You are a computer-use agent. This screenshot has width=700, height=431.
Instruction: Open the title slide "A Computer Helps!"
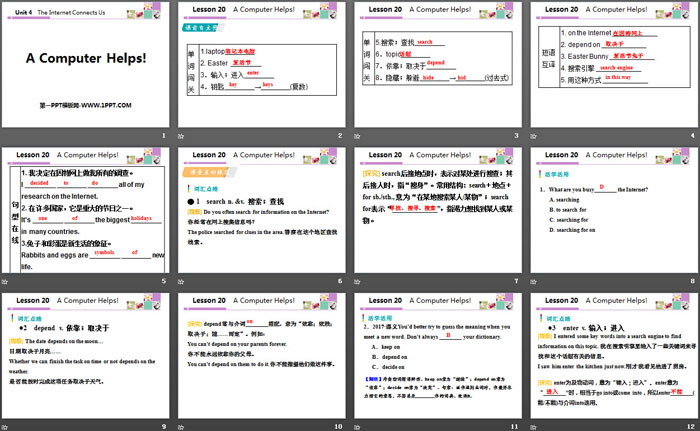pyautogui.click(x=87, y=64)
